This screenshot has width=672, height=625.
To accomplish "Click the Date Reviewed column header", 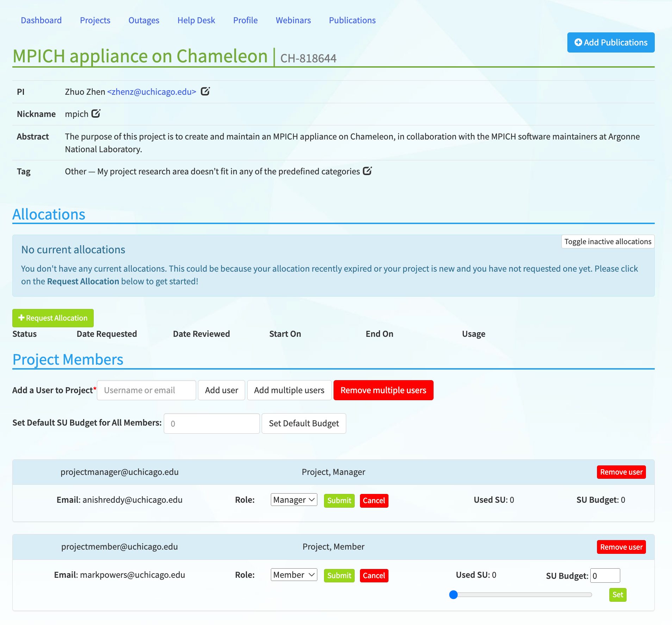I will tap(201, 334).
